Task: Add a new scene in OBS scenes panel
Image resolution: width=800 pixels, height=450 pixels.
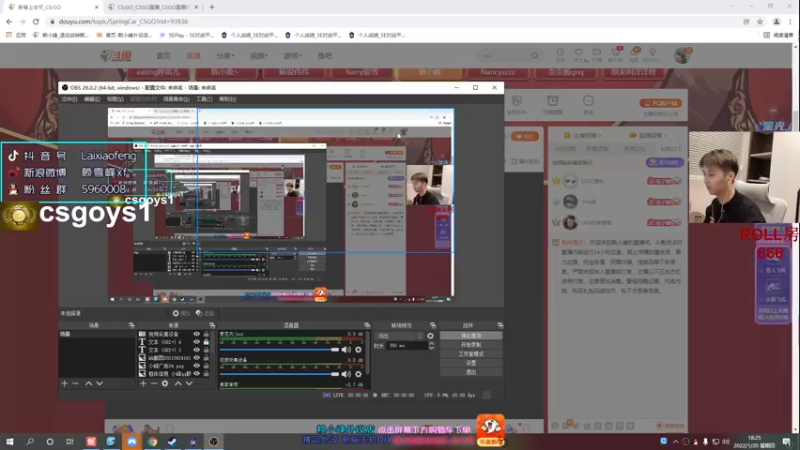Action: [x=64, y=383]
